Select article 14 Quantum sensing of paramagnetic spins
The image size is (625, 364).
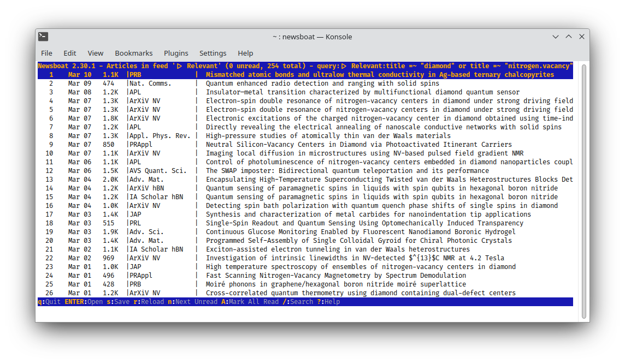(x=305, y=188)
